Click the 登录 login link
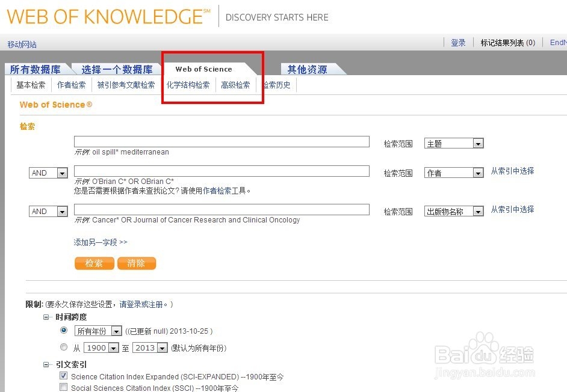Screen dimensions: 567x392 (x=458, y=43)
